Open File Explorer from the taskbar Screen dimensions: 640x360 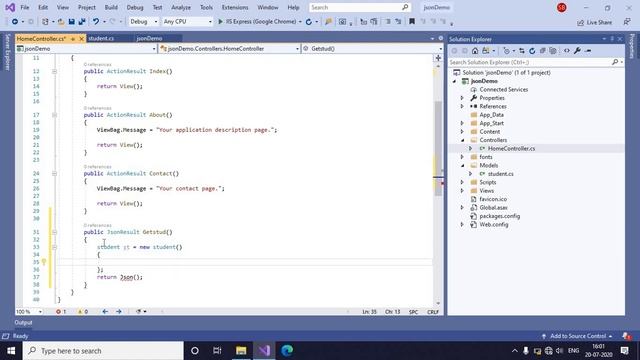pyautogui.click(x=241, y=351)
